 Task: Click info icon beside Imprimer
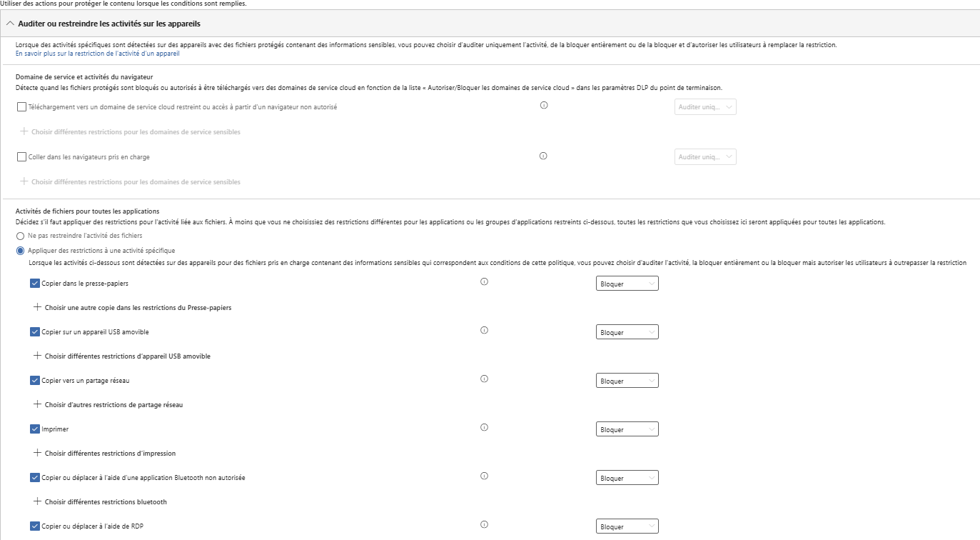(x=484, y=428)
